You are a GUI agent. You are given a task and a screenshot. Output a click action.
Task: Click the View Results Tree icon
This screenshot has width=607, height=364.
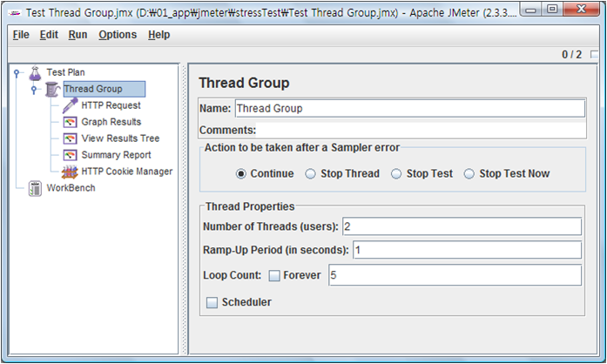point(71,138)
